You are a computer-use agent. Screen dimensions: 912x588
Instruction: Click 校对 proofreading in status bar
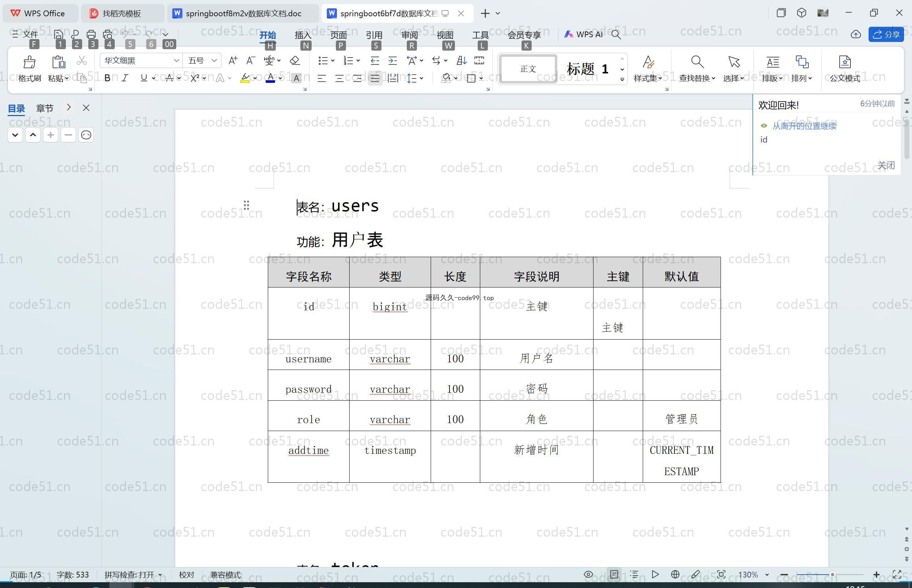[x=186, y=575]
